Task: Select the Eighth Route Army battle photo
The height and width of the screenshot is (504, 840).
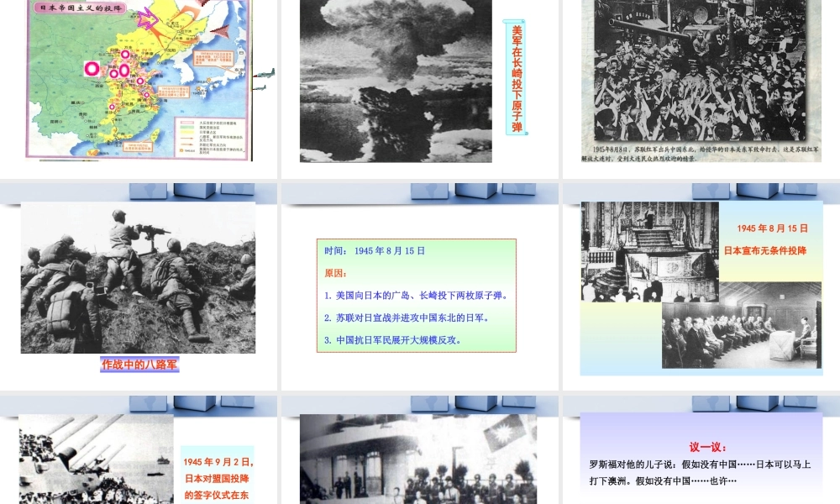Action: 139,277
